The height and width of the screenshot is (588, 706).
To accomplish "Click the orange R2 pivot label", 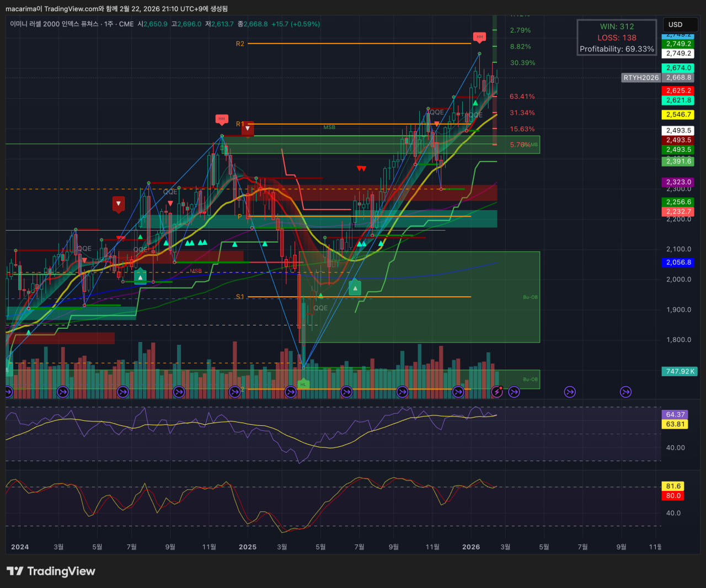I will [x=240, y=44].
